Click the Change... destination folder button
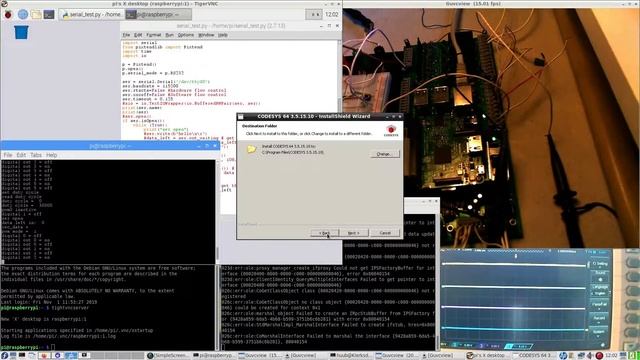Viewport: 640px width, 360px height. [x=385, y=154]
